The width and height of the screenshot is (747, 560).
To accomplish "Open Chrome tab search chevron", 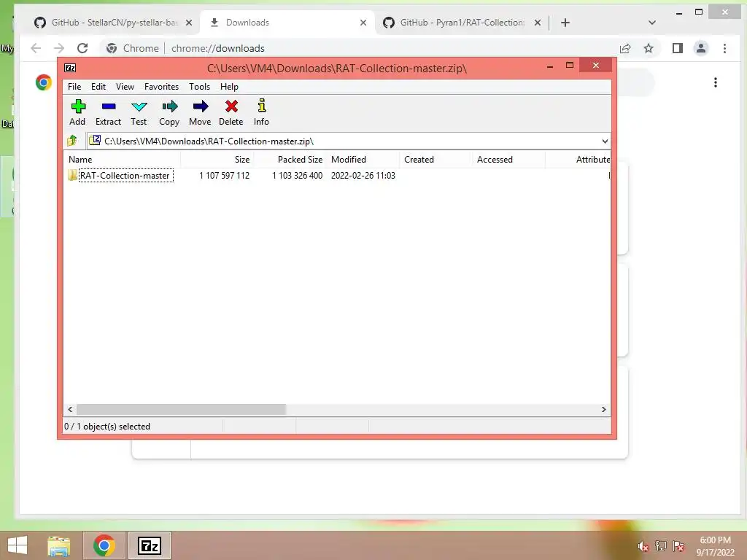I will pyautogui.click(x=652, y=23).
